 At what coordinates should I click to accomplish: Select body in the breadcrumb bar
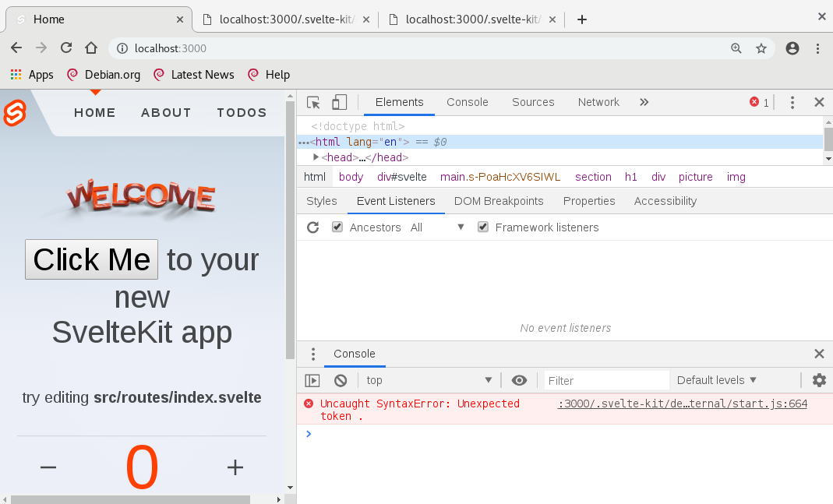351,177
